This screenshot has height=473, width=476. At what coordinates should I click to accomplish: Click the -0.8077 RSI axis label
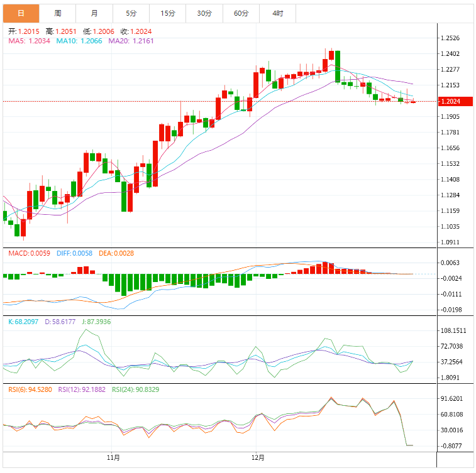coord(451,446)
